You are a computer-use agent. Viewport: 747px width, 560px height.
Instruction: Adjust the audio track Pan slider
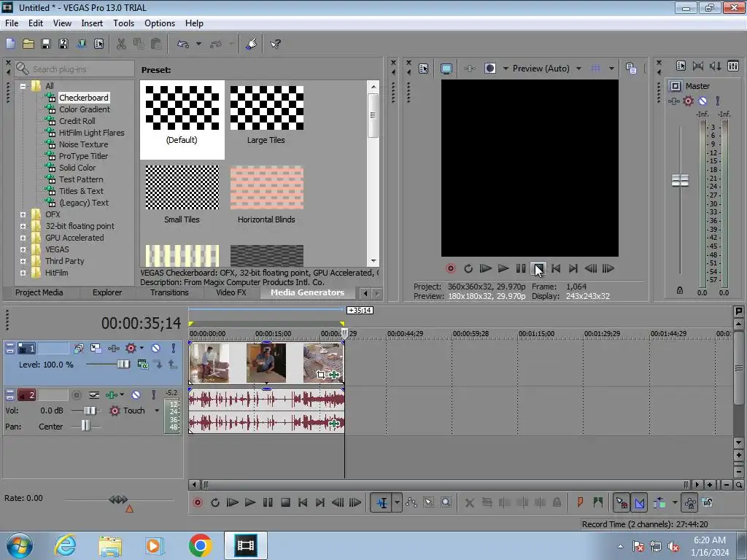click(85, 426)
